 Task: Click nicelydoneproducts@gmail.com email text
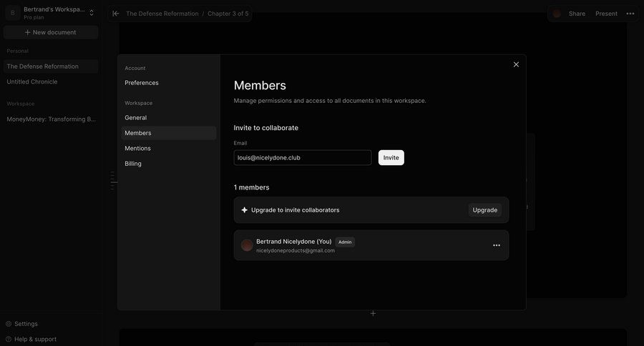click(296, 250)
